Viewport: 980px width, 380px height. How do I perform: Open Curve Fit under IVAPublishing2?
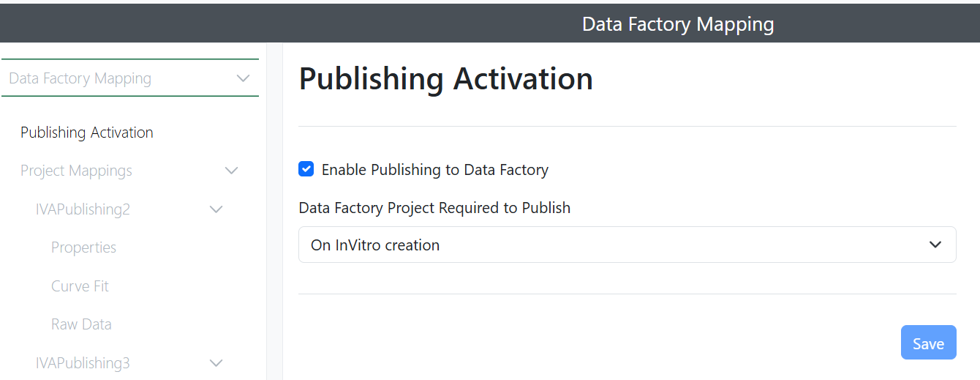[80, 286]
